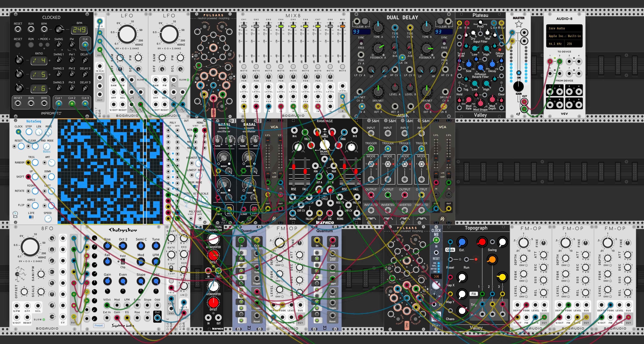This screenshot has height=344, width=644.
Task: Click the Clock M8 IN jack
Action: coord(436,240)
